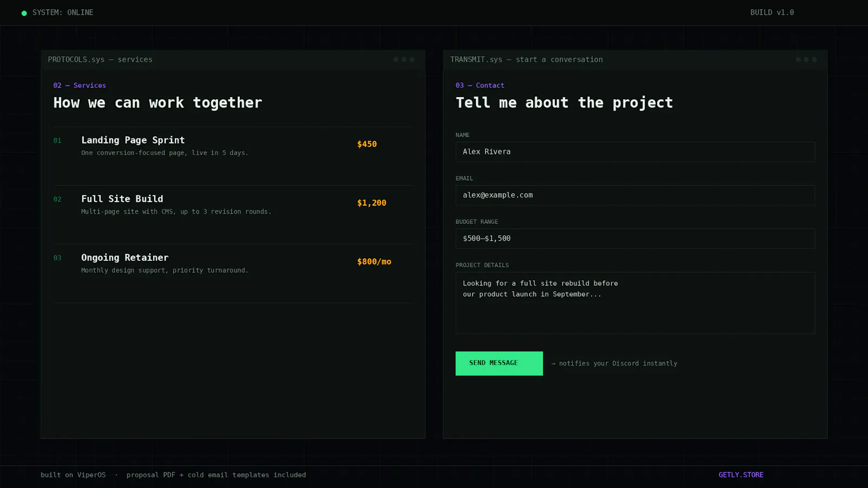This screenshot has height=488, width=868.
Task: Click the $800/mo price
Action: click(374, 261)
